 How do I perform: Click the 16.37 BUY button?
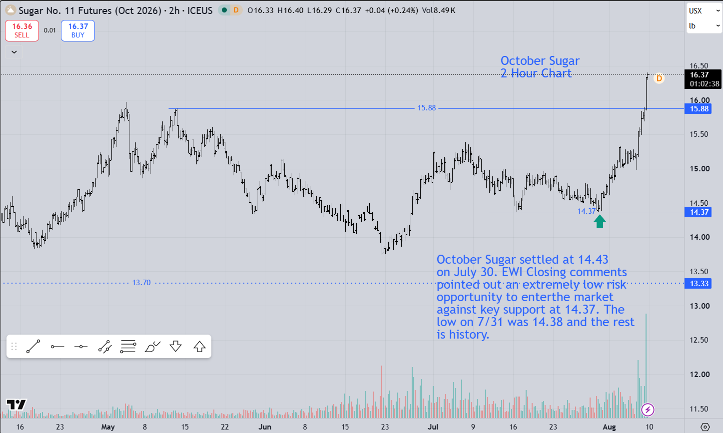(x=78, y=30)
